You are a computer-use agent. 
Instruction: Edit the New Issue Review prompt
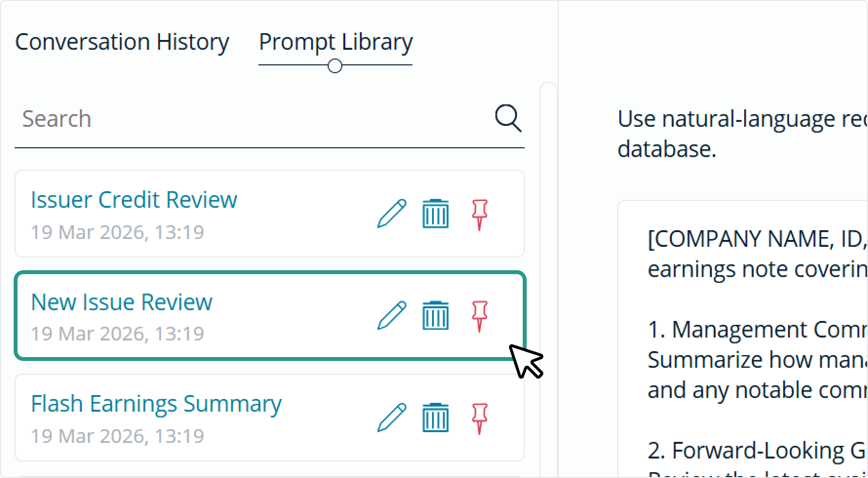(393, 316)
